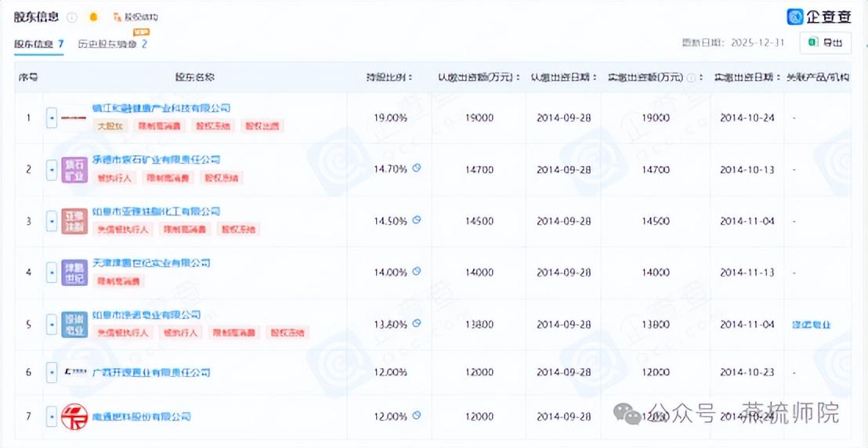Sort by the 认缴出资日期 column header
This screenshot has height=448, width=868.
pyautogui.click(x=563, y=78)
